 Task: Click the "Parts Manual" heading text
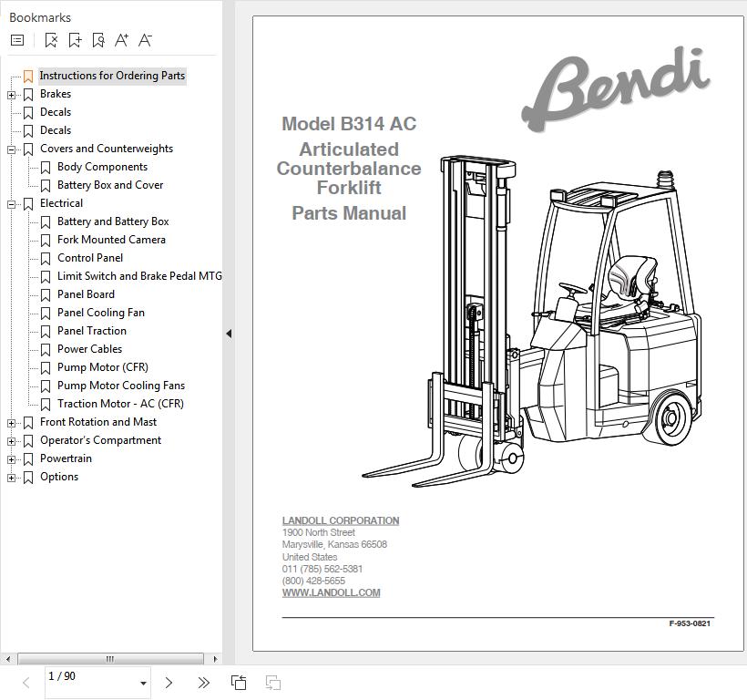tap(349, 213)
